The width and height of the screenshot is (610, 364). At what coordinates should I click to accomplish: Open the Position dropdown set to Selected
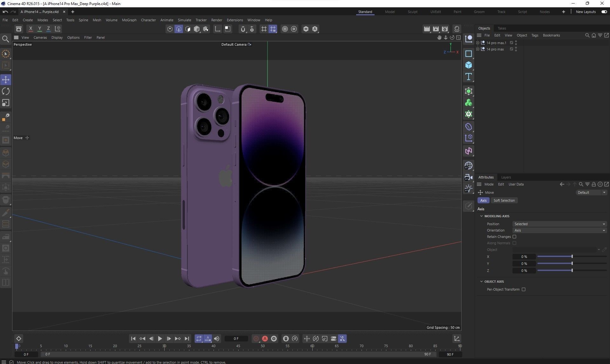pos(559,224)
